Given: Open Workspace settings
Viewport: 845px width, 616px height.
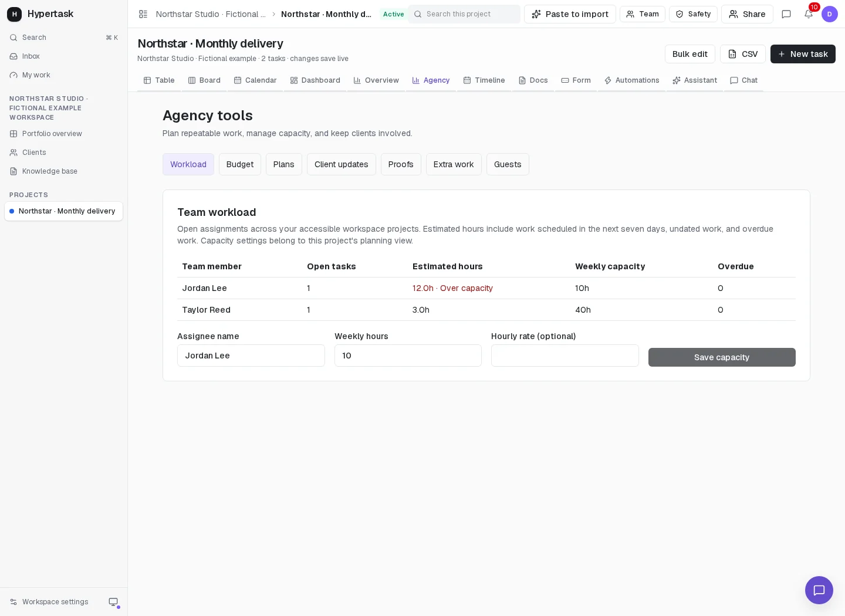Looking at the screenshot, I should tap(49, 602).
